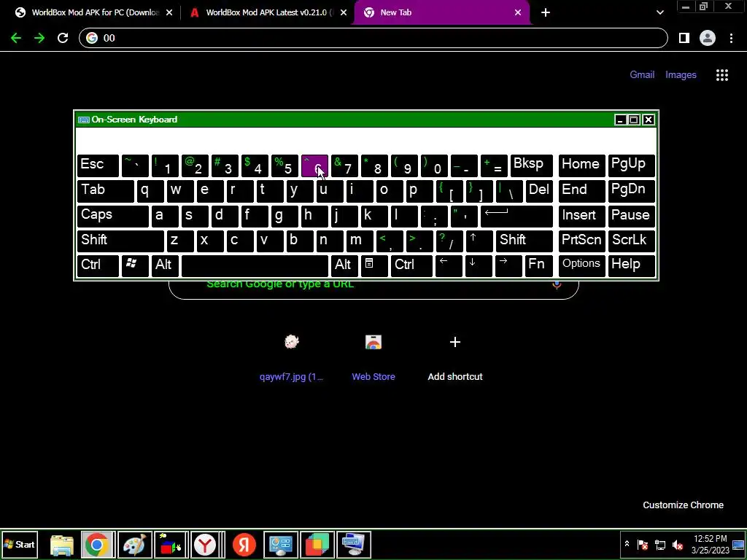Toggle the Caps key on On-Screen Keyboard
The width and height of the screenshot is (747, 560).
tap(113, 216)
